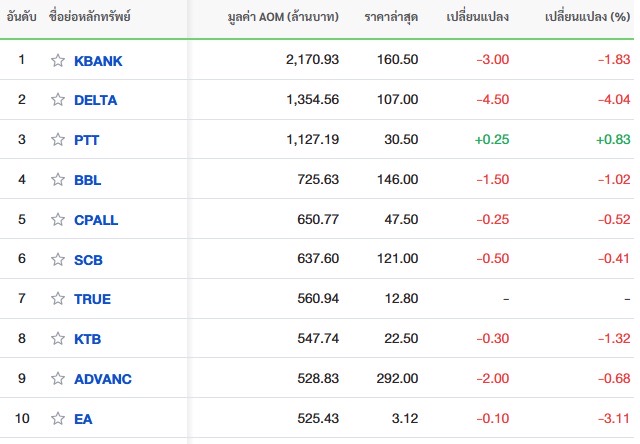Image resolution: width=640 pixels, height=444 pixels.
Task: Click the star icon beside TRUE
Action: [58, 299]
